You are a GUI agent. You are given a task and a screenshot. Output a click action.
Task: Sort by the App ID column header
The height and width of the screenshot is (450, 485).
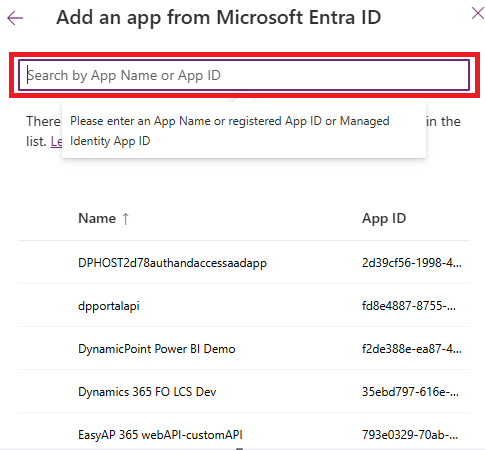[x=384, y=218]
